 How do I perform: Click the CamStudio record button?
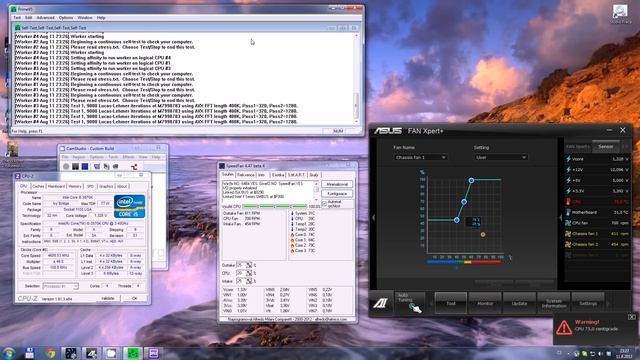pyautogui.click(x=66, y=166)
